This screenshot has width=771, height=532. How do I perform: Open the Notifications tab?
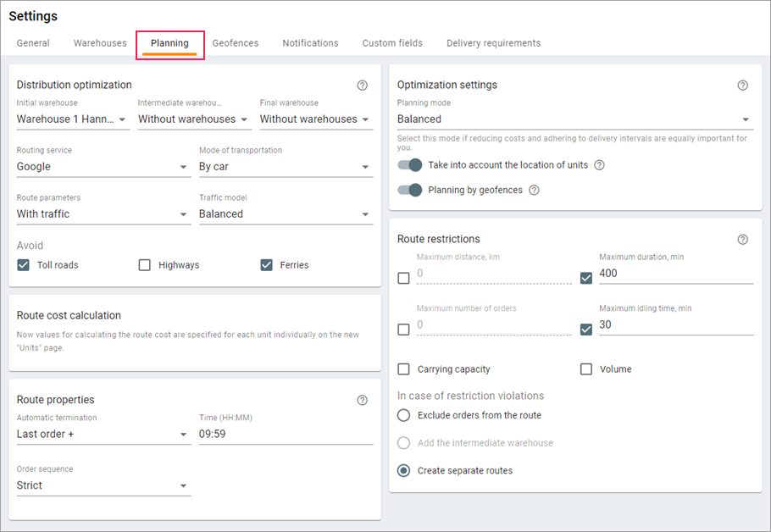(310, 43)
